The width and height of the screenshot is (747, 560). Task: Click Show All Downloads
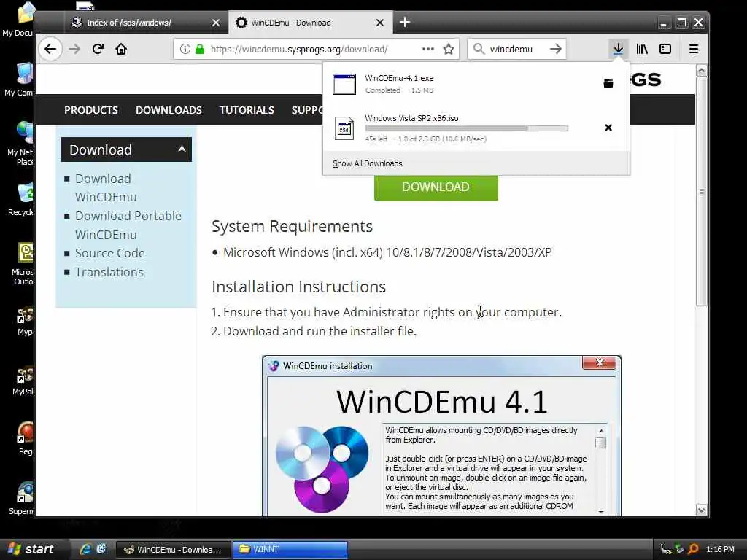[x=368, y=163]
